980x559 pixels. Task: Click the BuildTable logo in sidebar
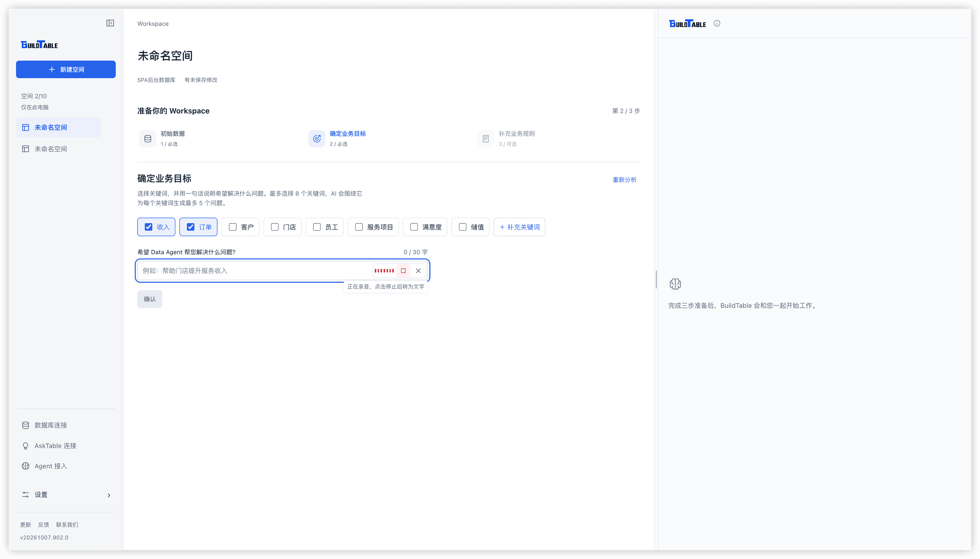(39, 45)
